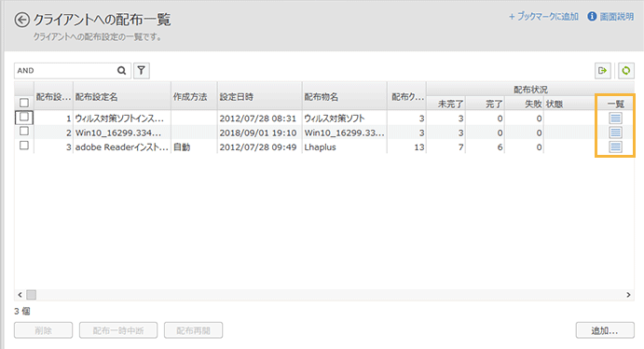Click the 削除 button
The width and height of the screenshot is (644, 349).
click(43, 330)
